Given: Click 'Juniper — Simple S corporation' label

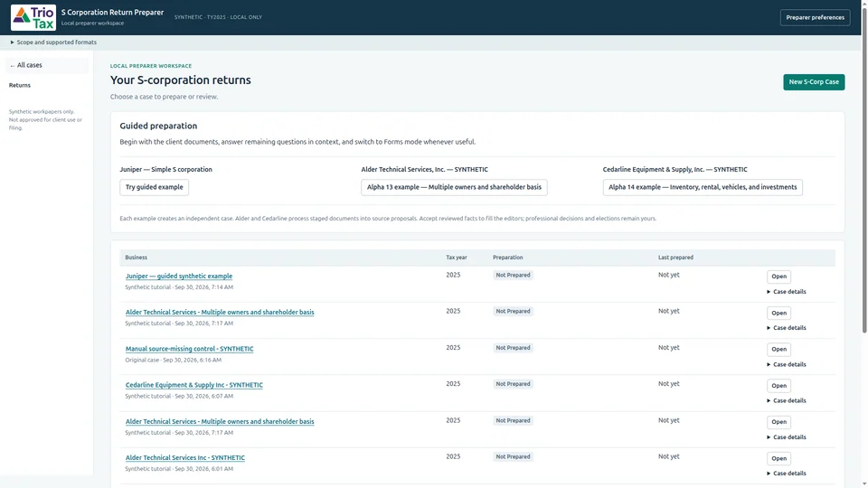Looking at the screenshot, I should [166, 170].
